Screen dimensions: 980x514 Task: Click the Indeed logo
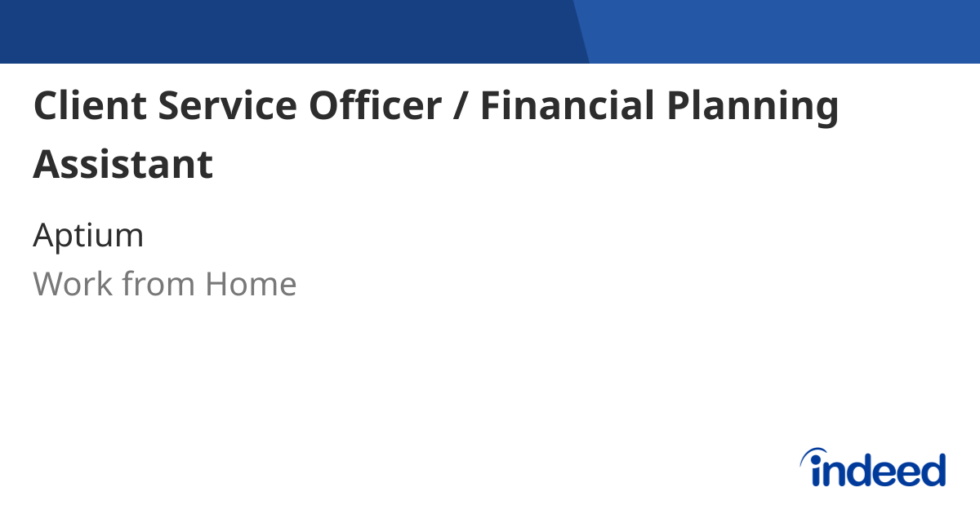click(872, 467)
